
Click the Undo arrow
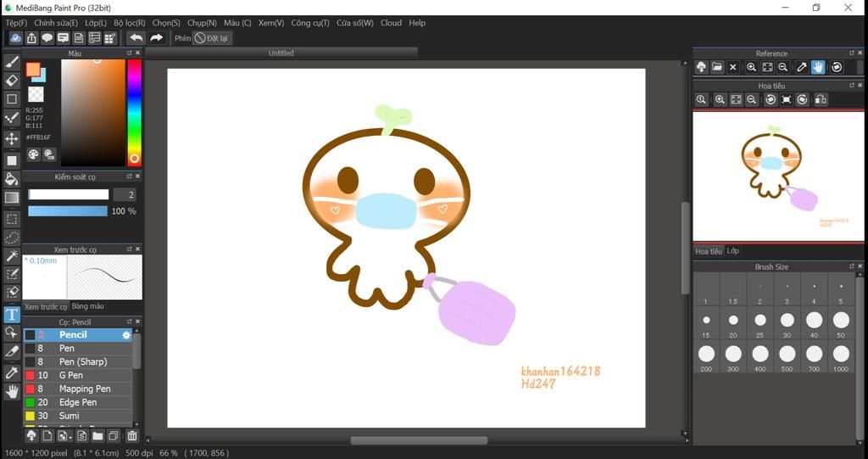click(136, 37)
